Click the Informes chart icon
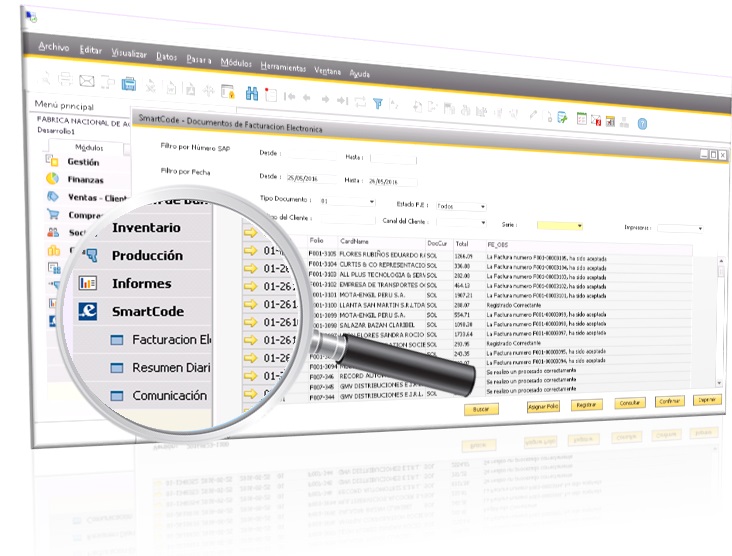Screen dimensions: 732x556 [87, 283]
